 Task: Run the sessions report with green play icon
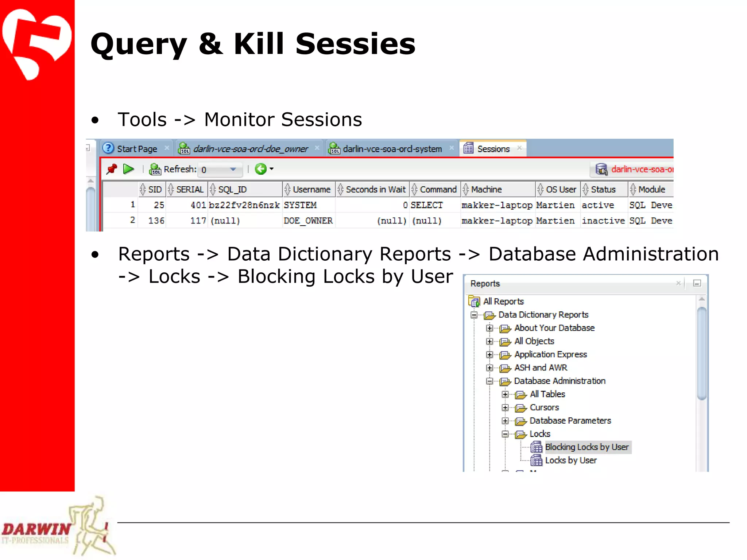pyautogui.click(x=129, y=169)
